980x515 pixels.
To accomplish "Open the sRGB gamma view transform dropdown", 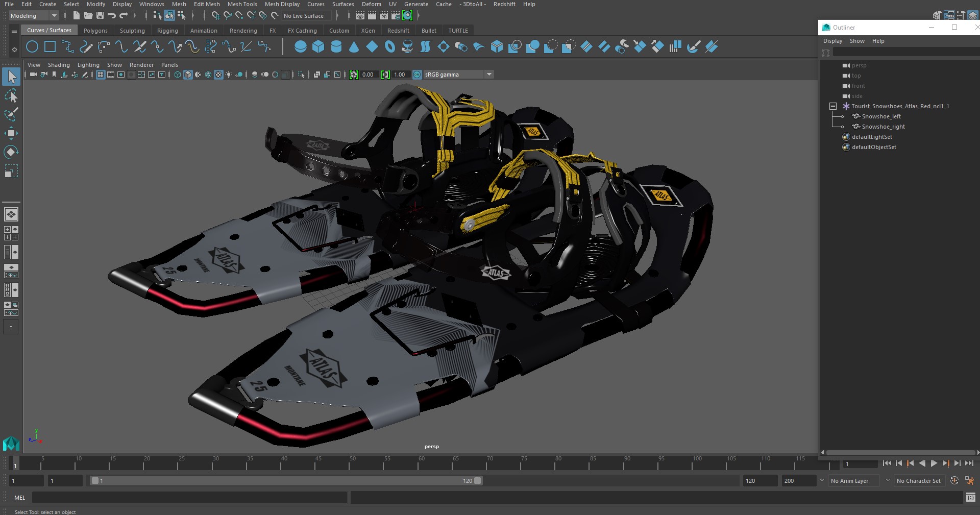I will tap(458, 75).
